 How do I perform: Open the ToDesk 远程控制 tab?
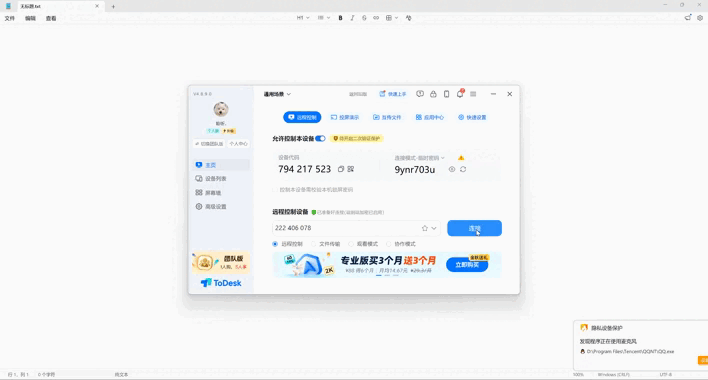(302, 117)
